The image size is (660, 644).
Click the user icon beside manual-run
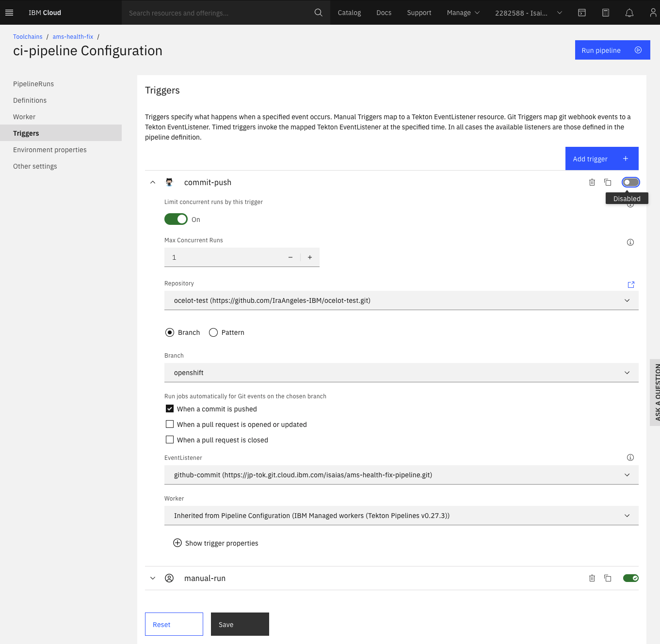point(169,578)
